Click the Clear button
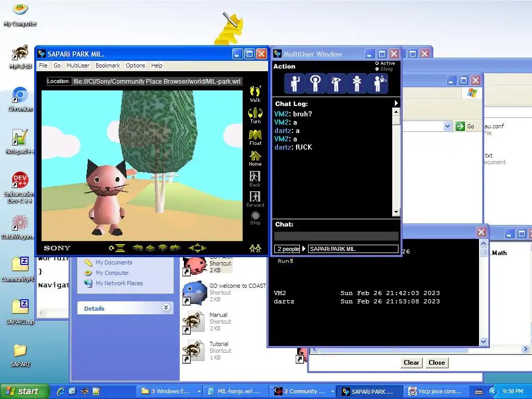Screen dimensions: 532x399 click(x=411, y=362)
